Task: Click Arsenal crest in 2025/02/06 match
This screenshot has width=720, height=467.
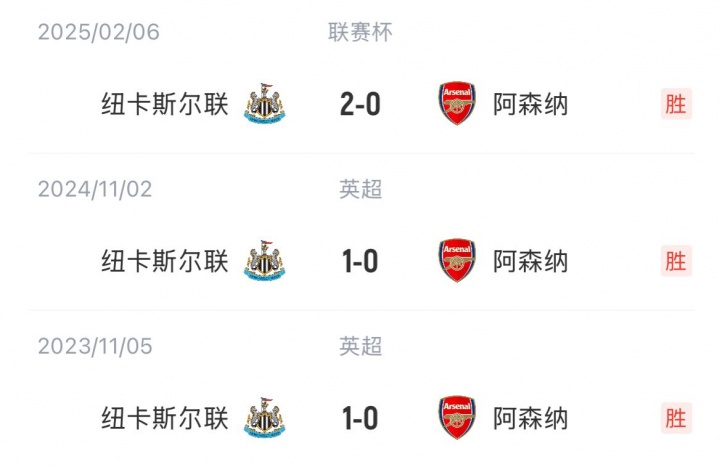Action: 457,103
